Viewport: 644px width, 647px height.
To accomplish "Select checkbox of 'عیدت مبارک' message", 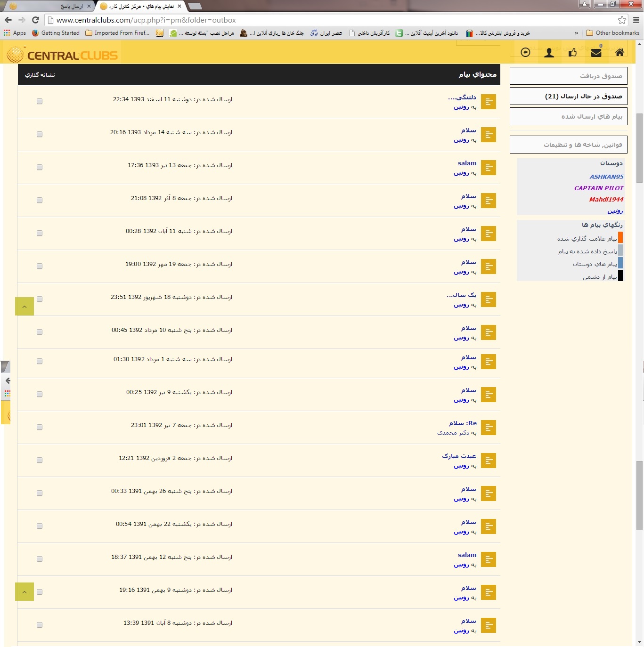I will point(40,460).
